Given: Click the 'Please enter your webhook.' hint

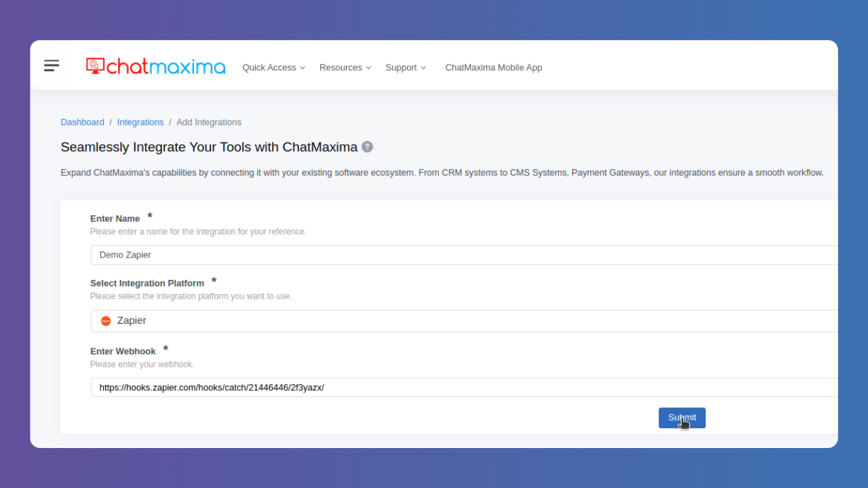Looking at the screenshot, I should point(142,365).
